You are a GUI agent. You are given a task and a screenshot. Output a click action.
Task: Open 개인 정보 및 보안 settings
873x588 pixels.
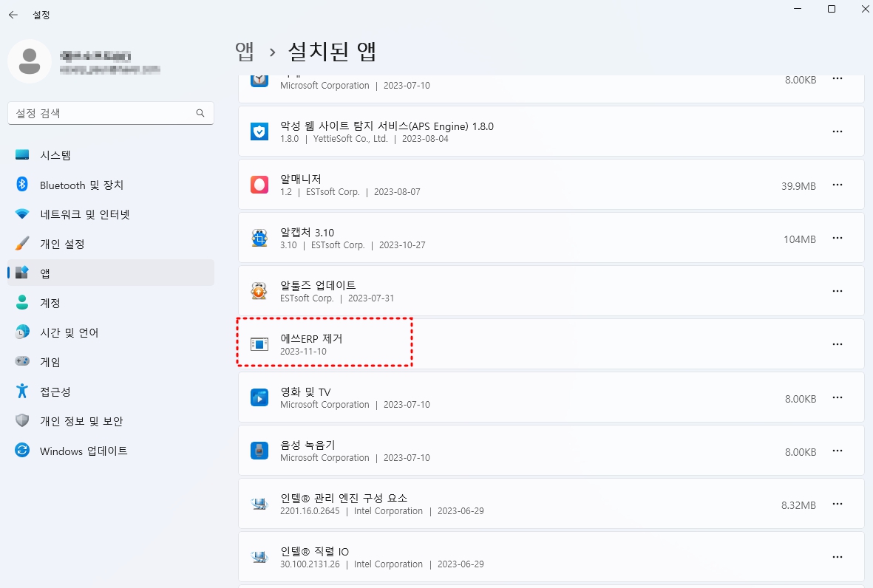pos(111,421)
